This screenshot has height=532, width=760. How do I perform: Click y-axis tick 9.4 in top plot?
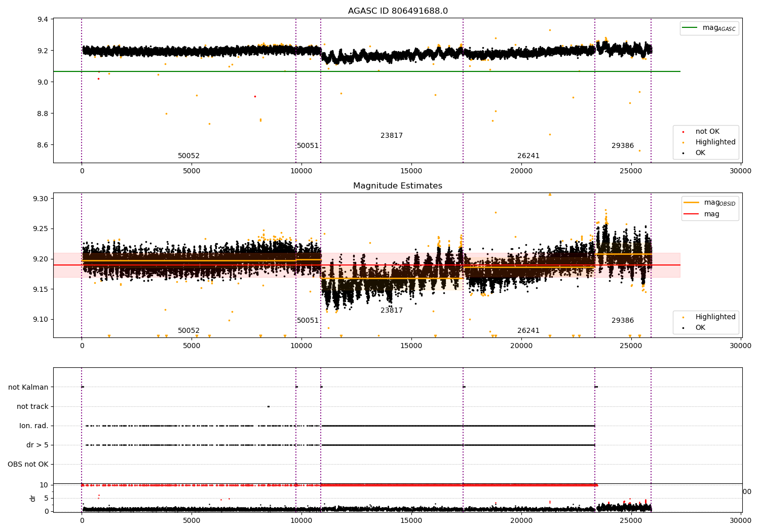click(43, 20)
